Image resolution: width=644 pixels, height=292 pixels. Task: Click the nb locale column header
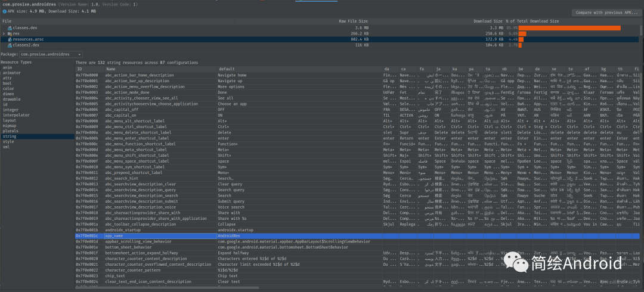click(x=505, y=69)
